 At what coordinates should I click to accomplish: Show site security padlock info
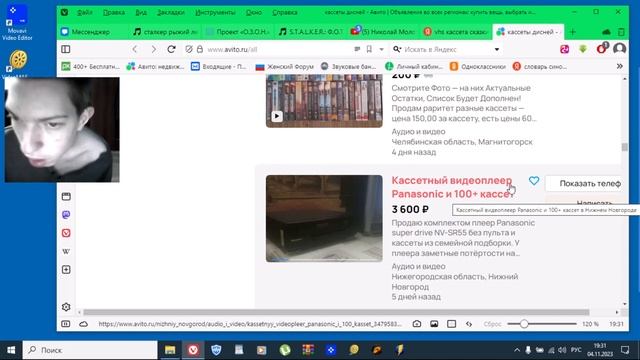(x=200, y=49)
